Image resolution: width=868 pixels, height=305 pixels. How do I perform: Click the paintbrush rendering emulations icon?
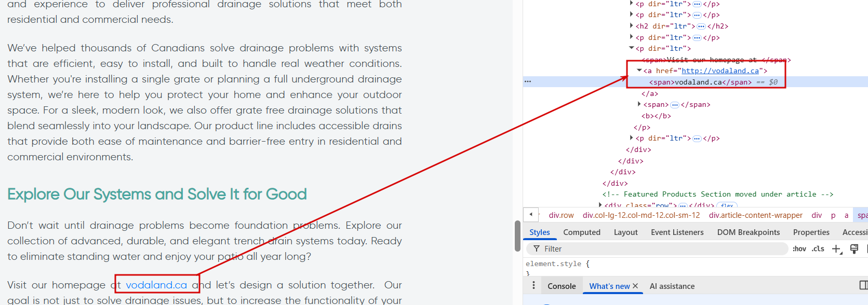click(x=854, y=249)
